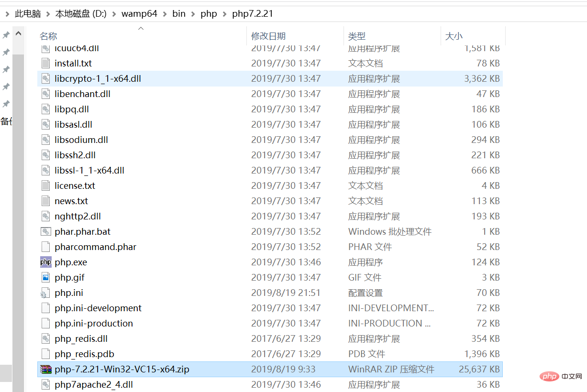The height and width of the screenshot is (392, 587).
Task: Click the libssl-1_1-x64.dll file icon
Action: pos(45,170)
